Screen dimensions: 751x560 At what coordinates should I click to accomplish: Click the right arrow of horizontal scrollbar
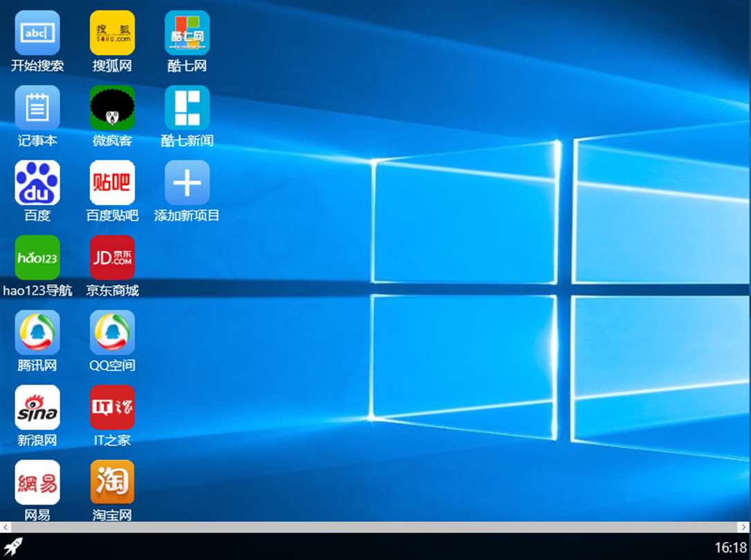tap(745, 527)
